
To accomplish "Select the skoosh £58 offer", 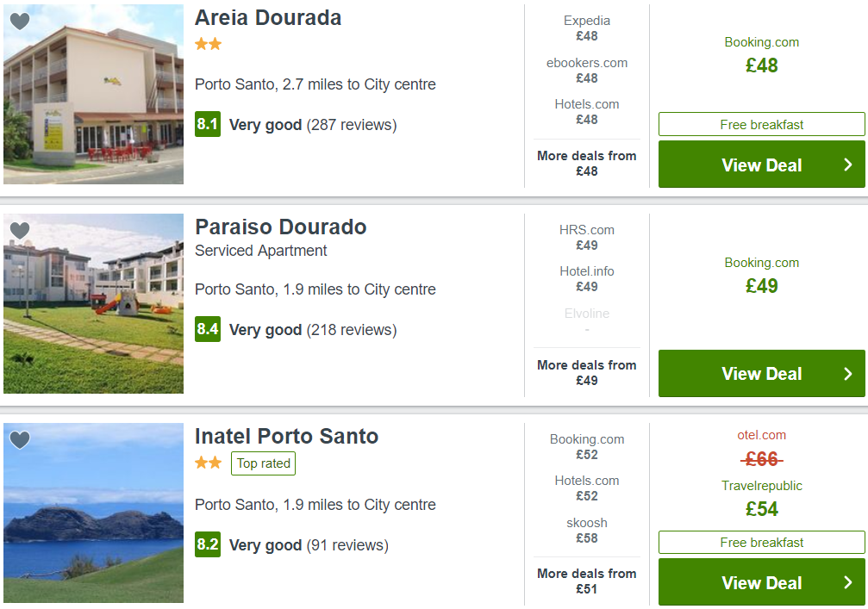I will click(587, 530).
